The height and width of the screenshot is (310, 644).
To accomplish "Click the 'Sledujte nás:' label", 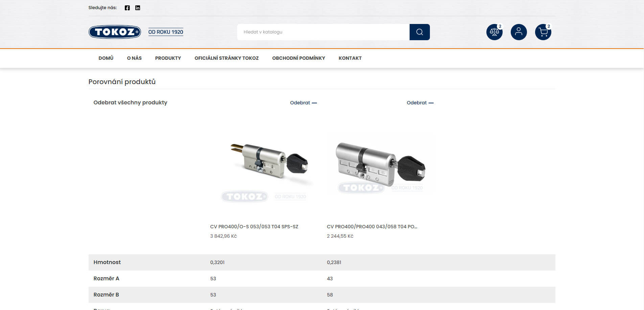I will click(x=102, y=7).
